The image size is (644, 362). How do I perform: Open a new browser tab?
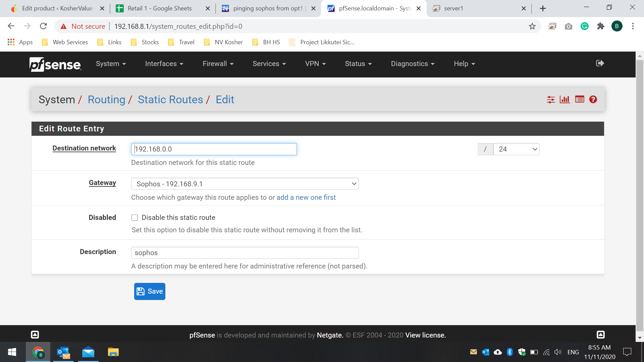pos(543,8)
